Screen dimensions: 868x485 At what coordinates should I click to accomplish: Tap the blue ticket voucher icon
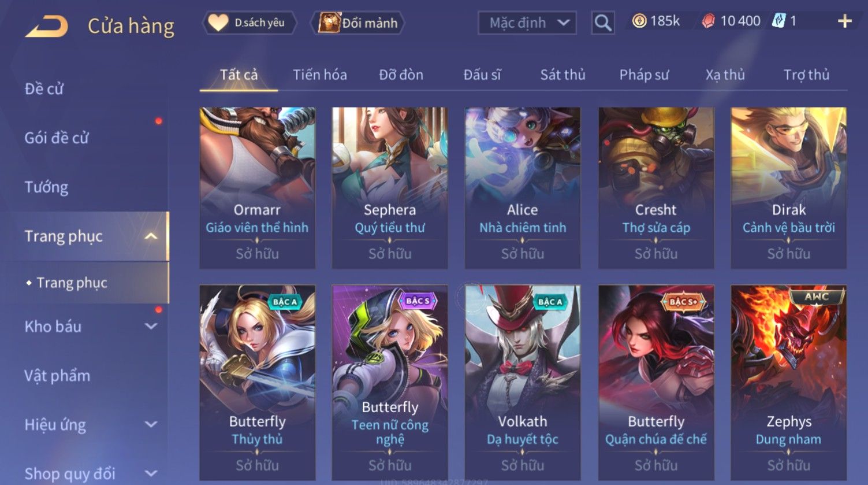779,21
